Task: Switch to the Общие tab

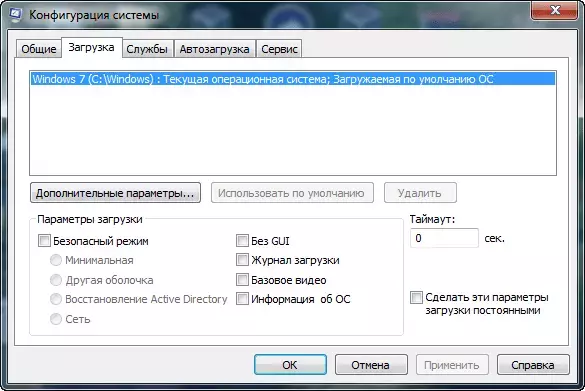Action: click(x=38, y=49)
